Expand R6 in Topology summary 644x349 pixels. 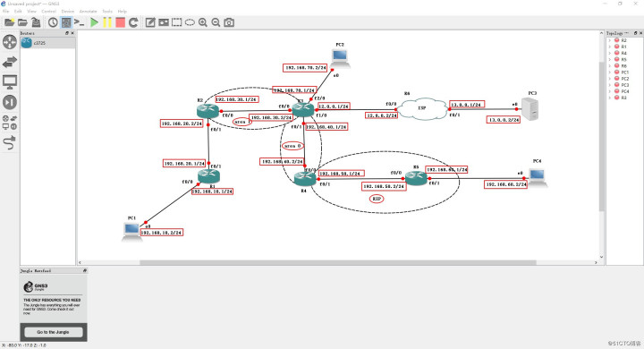610,65
